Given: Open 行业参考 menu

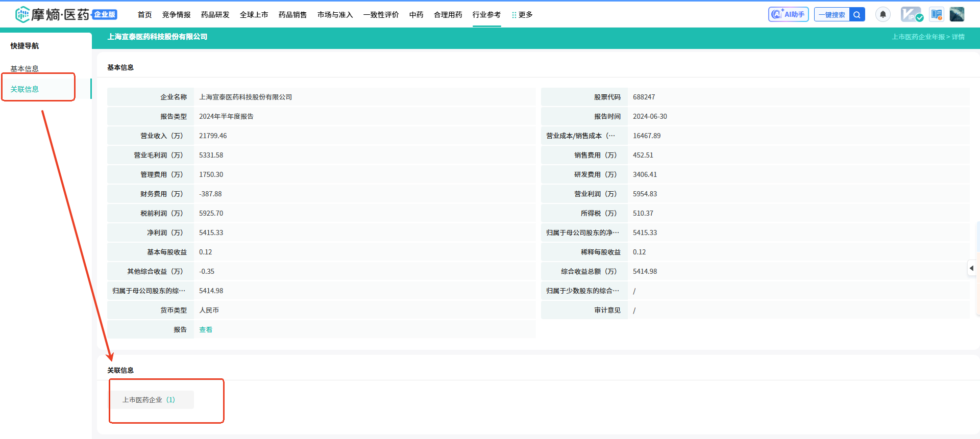Looking at the screenshot, I should coord(487,15).
